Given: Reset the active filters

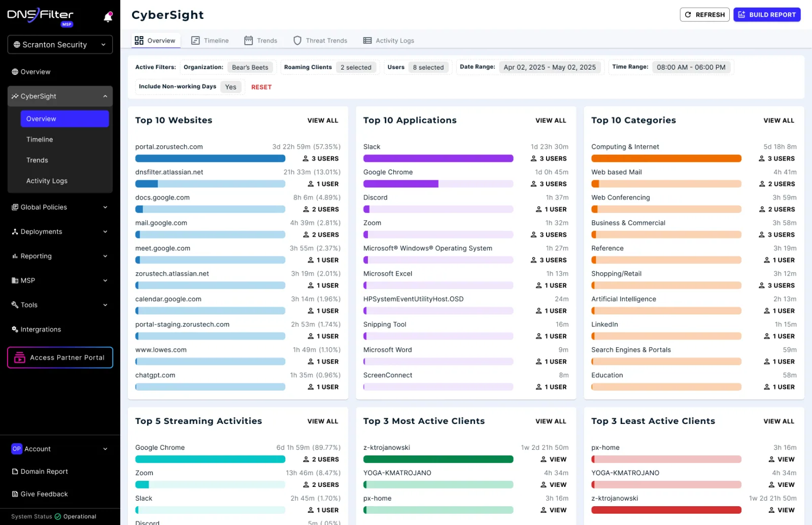Looking at the screenshot, I should 261,87.
